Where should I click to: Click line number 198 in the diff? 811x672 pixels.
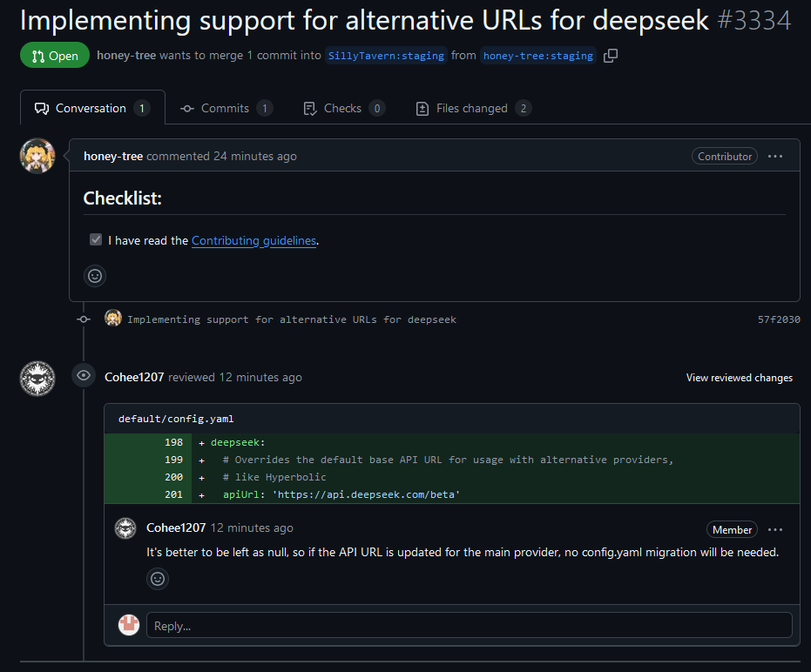click(x=174, y=442)
